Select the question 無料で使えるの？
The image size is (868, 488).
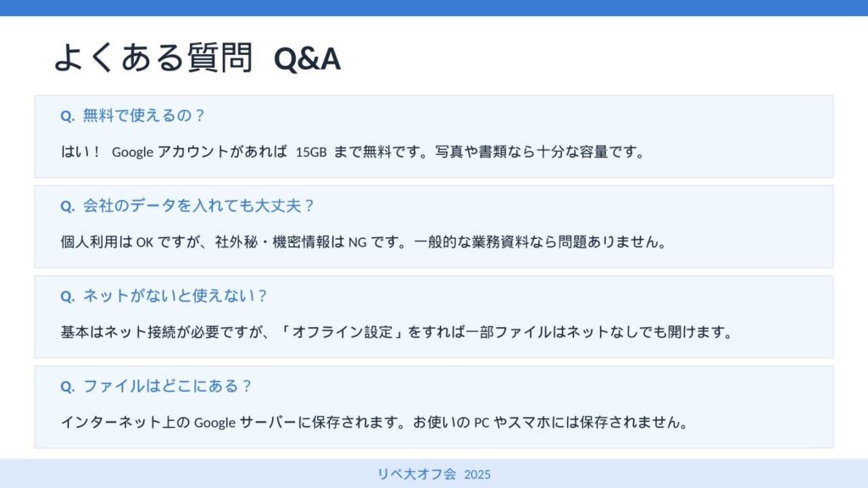(x=144, y=115)
